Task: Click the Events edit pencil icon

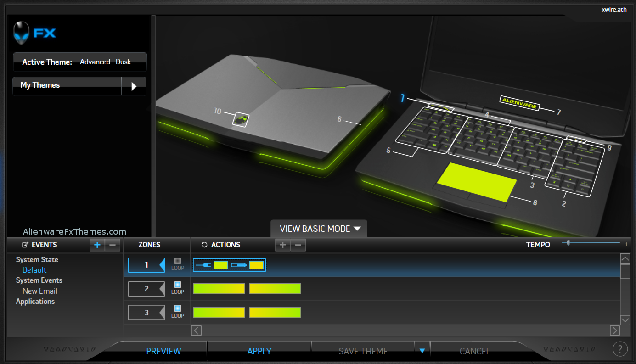Action: click(x=25, y=245)
